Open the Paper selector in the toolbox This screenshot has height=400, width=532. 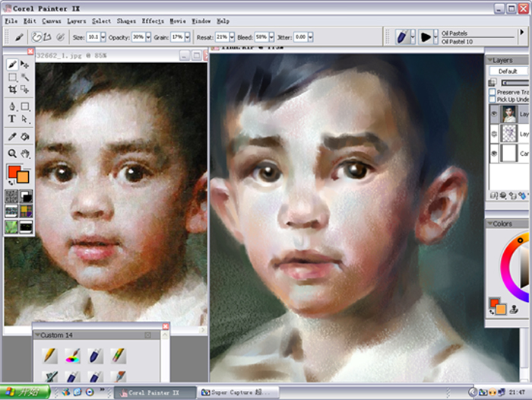pos(11,196)
